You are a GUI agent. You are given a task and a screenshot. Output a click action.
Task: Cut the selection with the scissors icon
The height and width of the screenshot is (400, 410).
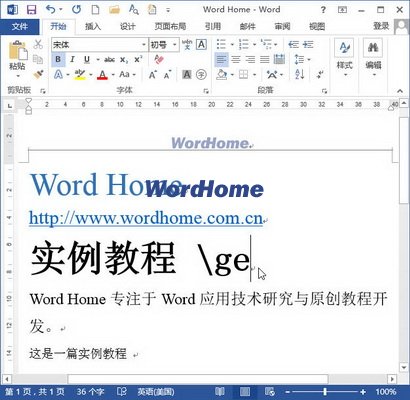38,44
